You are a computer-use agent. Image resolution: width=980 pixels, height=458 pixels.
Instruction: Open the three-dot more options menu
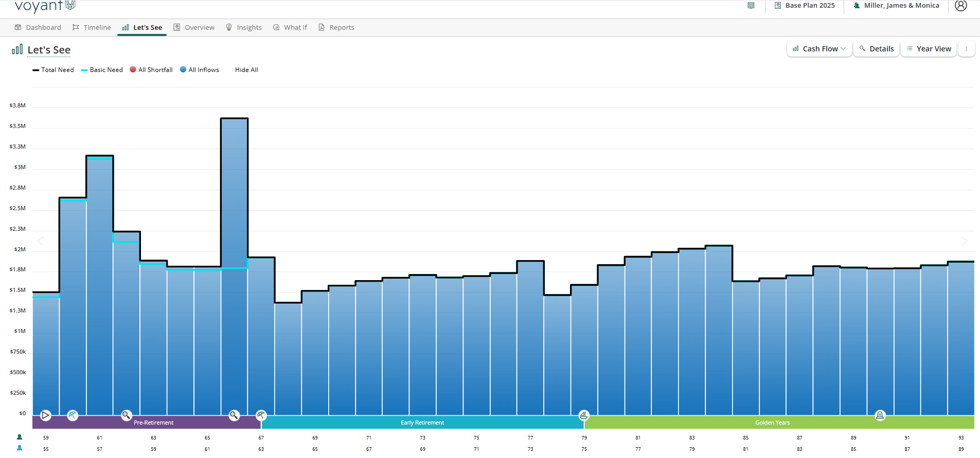pyautogui.click(x=966, y=49)
